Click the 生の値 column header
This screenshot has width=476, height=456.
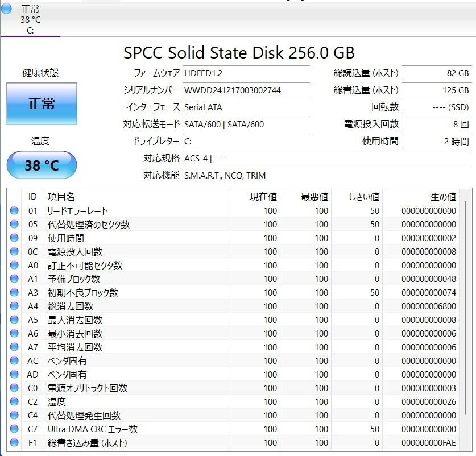[x=442, y=197]
